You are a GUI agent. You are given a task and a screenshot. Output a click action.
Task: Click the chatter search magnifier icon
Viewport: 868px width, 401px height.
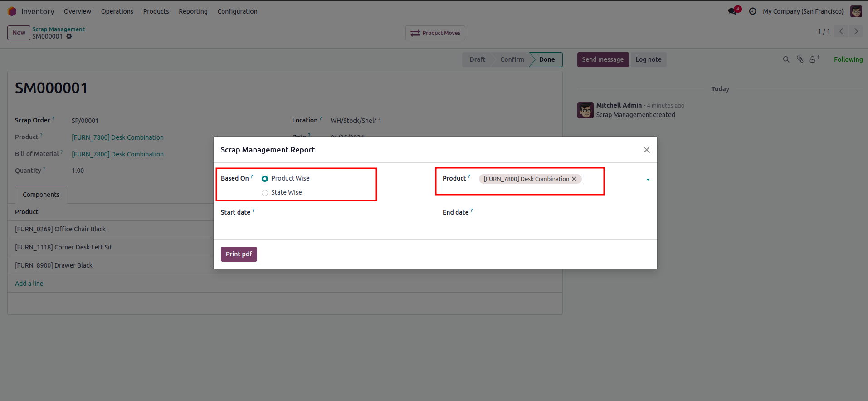(x=786, y=59)
